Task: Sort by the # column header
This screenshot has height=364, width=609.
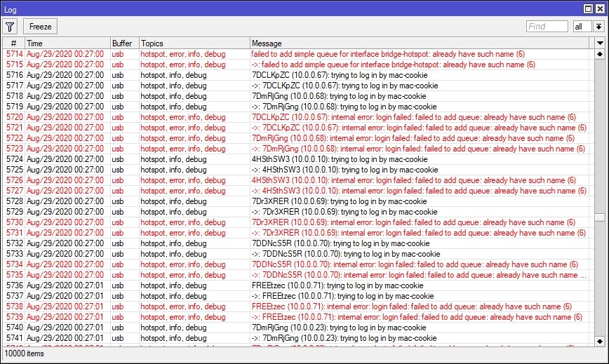Action: click(x=13, y=43)
